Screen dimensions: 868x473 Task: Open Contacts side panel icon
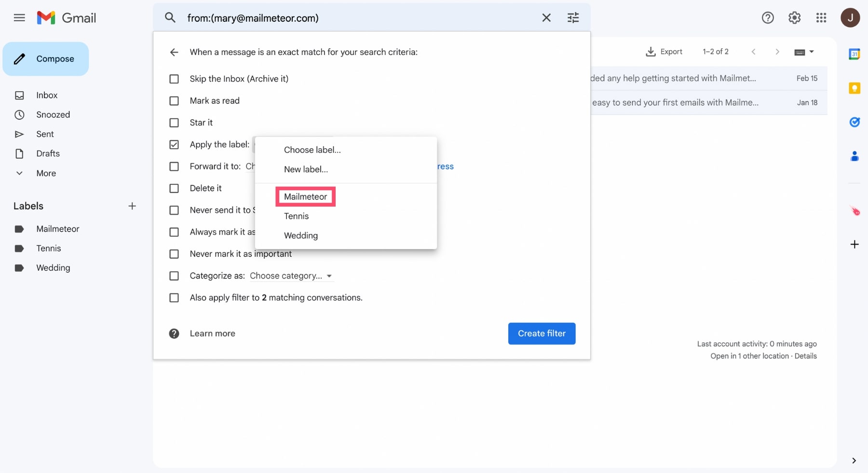click(854, 156)
